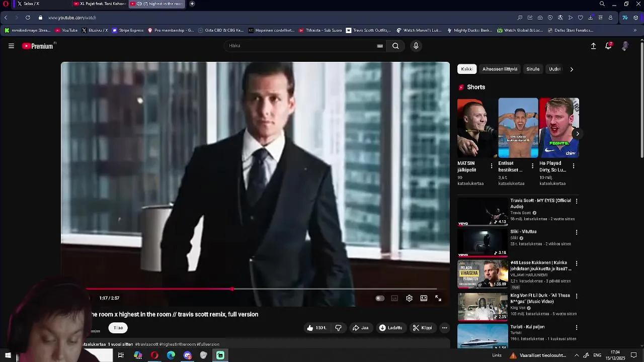
Task: Toggle the autoplay switch in player
Action: pyautogui.click(x=380, y=298)
